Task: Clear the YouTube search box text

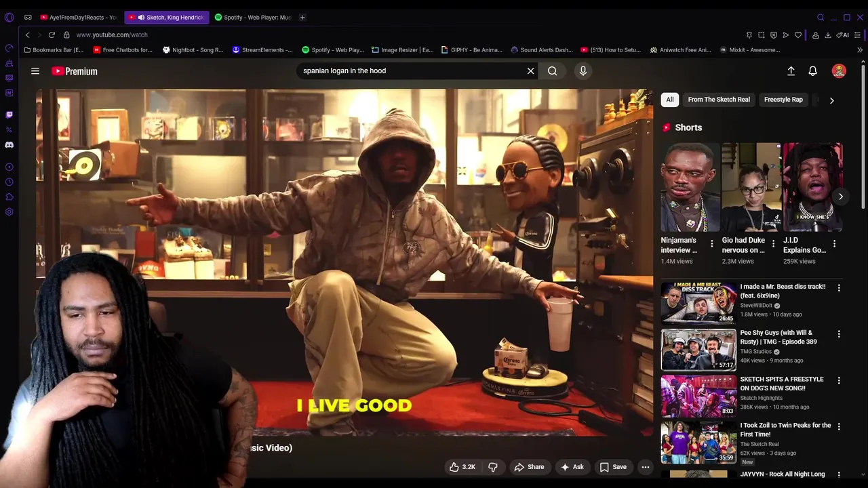Action: (x=531, y=70)
